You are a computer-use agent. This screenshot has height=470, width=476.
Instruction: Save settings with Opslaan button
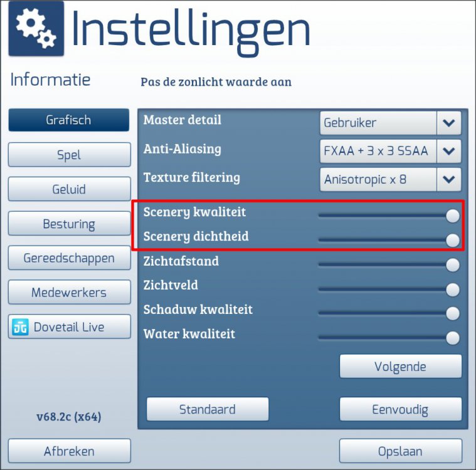tap(401, 451)
